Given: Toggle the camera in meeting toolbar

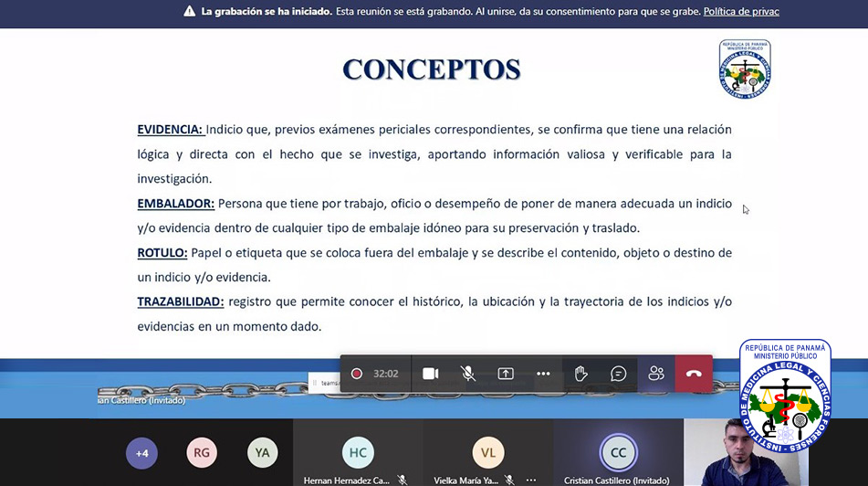Looking at the screenshot, I should pyautogui.click(x=430, y=374).
